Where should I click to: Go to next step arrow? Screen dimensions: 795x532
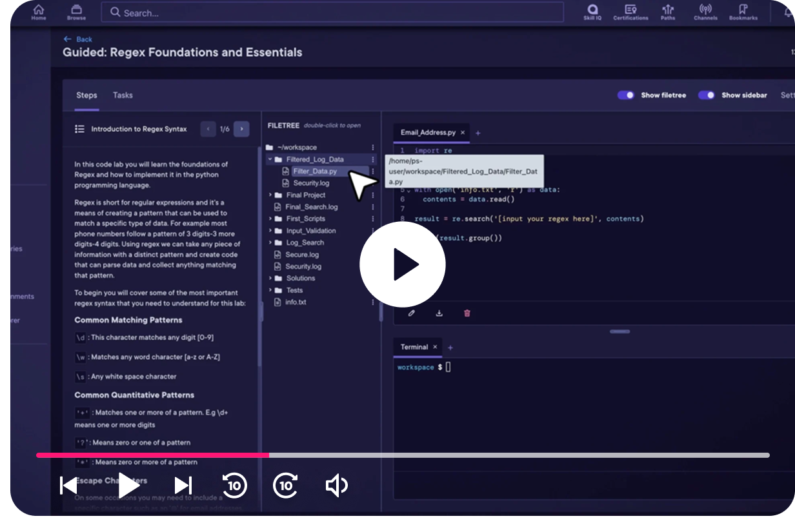tap(241, 129)
